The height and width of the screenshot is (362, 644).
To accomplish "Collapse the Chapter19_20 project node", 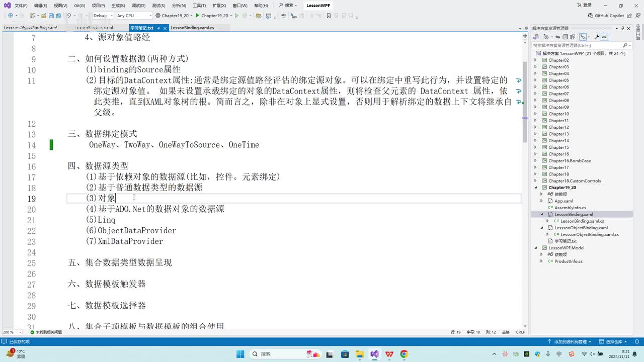I will pos(536,188).
